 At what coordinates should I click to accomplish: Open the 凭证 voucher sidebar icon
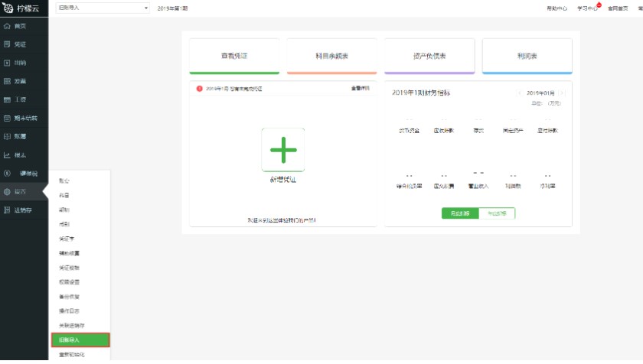coord(7,44)
